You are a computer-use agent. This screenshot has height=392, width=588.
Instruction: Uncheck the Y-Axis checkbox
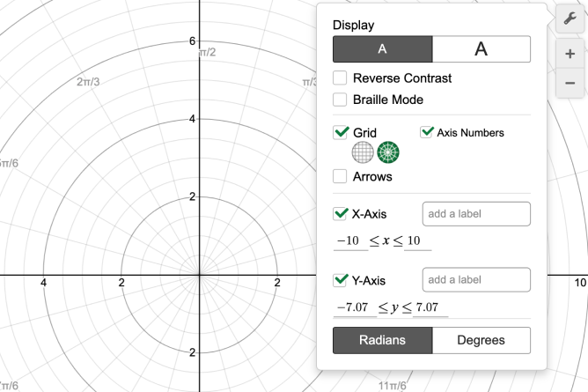click(341, 281)
